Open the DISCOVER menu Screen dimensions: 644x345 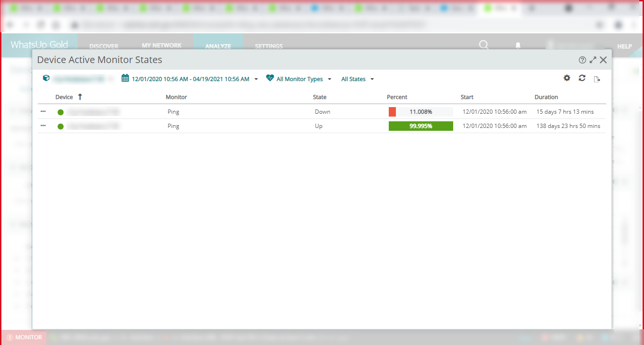point(104,46)
